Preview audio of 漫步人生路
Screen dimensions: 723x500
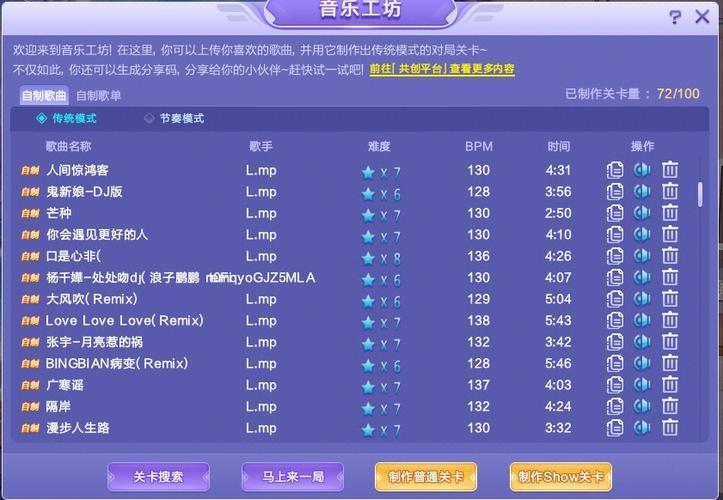click(642, 428)
